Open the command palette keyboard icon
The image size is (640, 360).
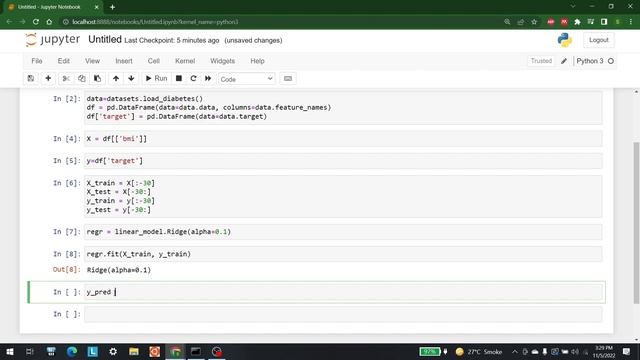(x=288, y=78)
